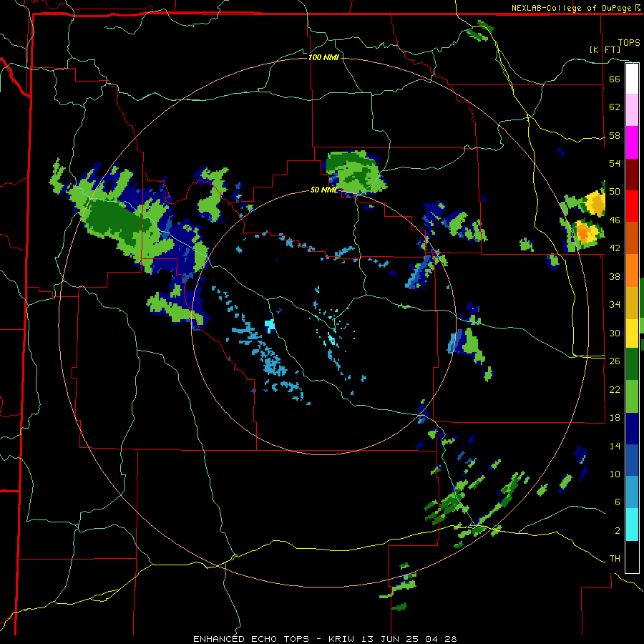Click the 42 value on the legend
644x644 pixels.
(x=615, y=248)
